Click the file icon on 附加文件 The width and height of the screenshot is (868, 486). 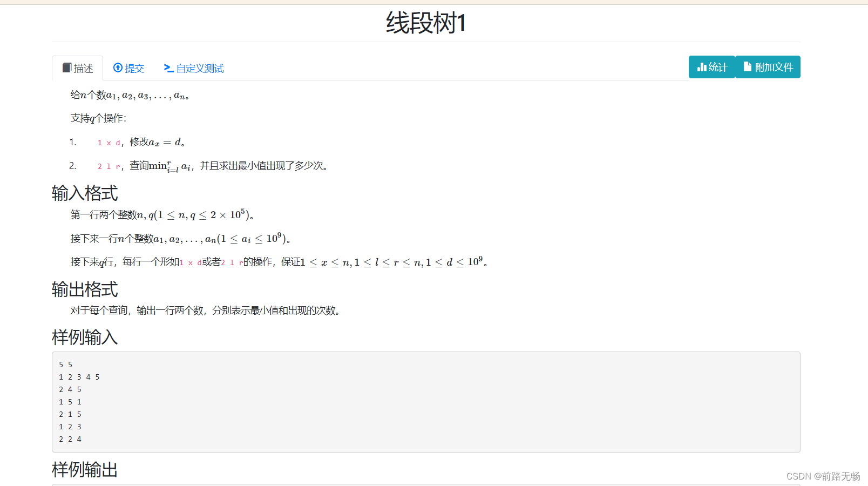(x=748, y=66)
